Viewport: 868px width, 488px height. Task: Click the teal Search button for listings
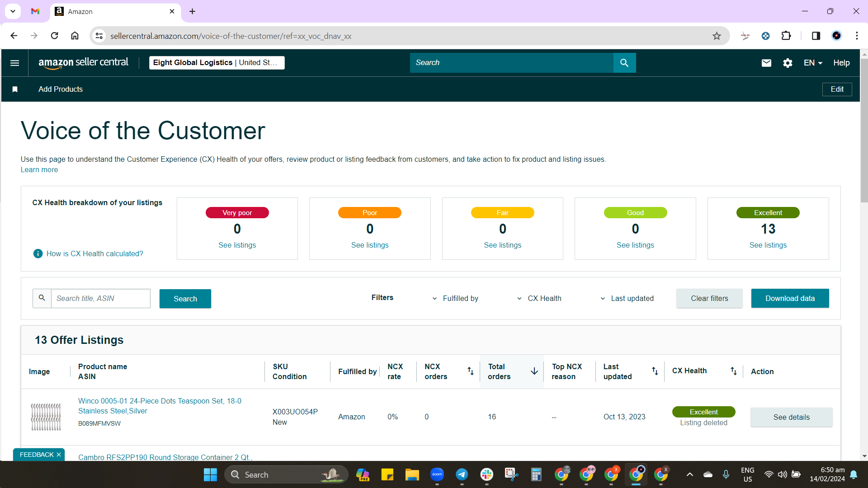point(185,299)
